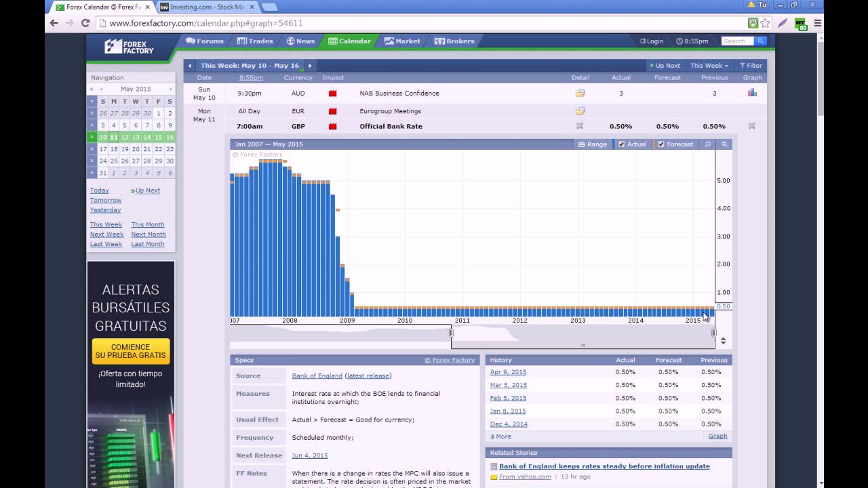Click the blue search magnifier button
Viewport: 868px width, 488px height.
tap(761, 41)
